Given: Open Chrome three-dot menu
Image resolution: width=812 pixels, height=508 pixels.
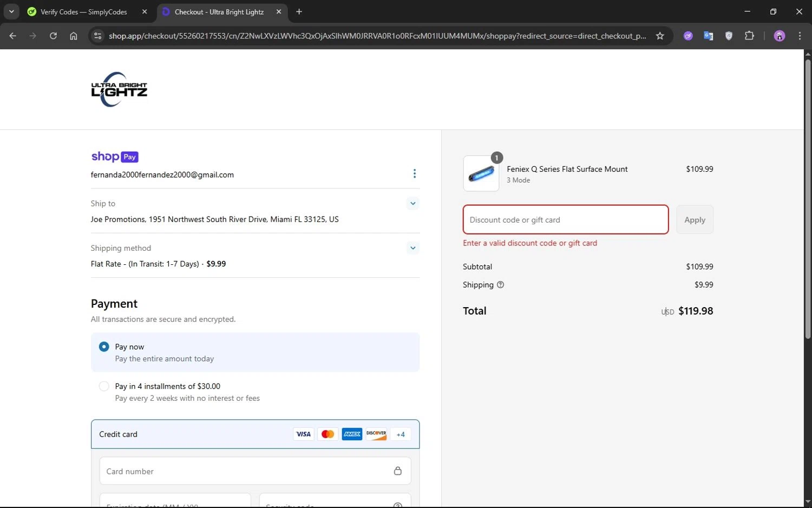Looking at the screenshot, I should 800,36.
